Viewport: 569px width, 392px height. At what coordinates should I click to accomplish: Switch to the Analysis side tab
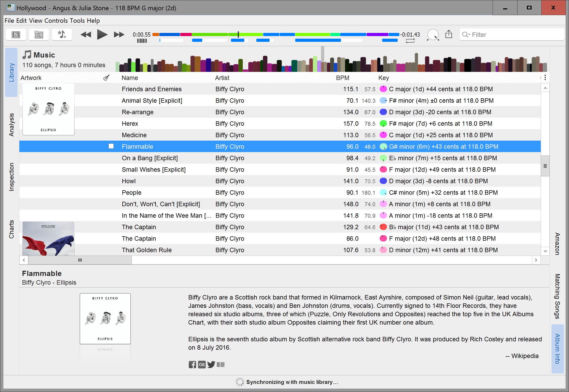[x=11, y=125]
